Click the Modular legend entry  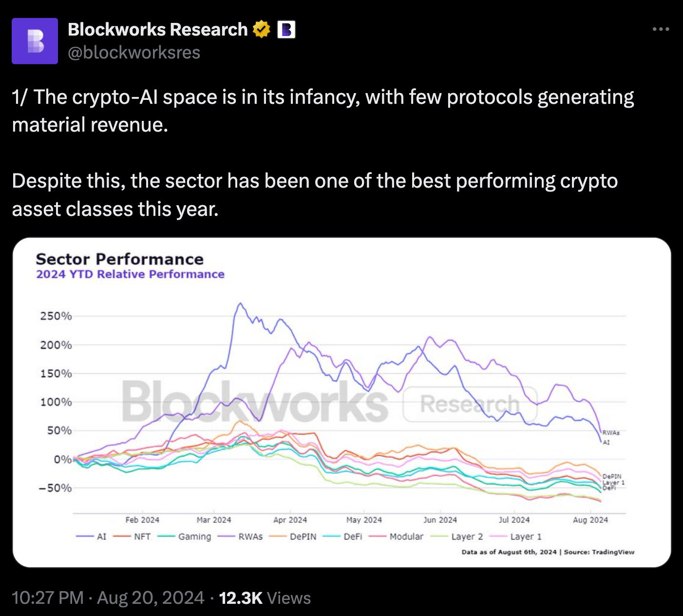point(396,537)
